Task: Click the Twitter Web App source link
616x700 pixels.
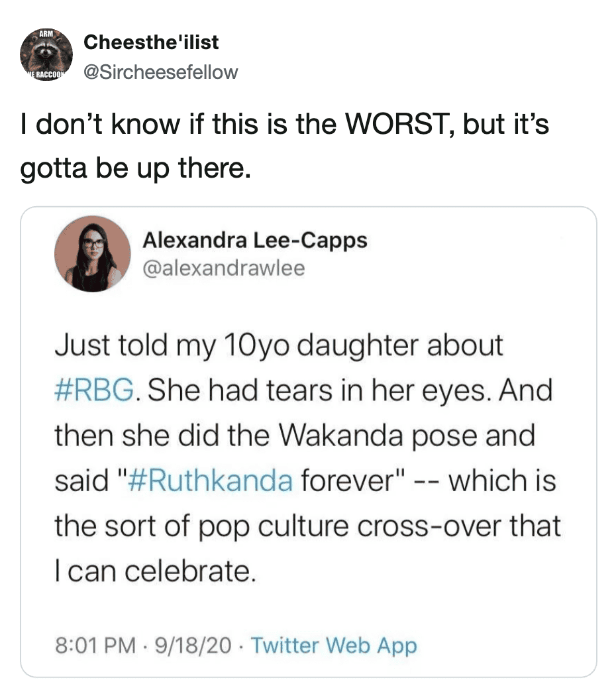Action: 334,644
